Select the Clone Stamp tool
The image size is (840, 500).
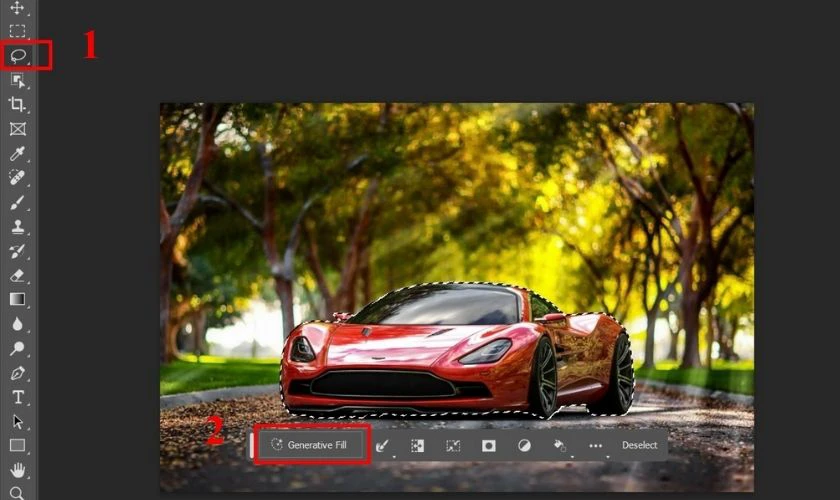(17, 227)
